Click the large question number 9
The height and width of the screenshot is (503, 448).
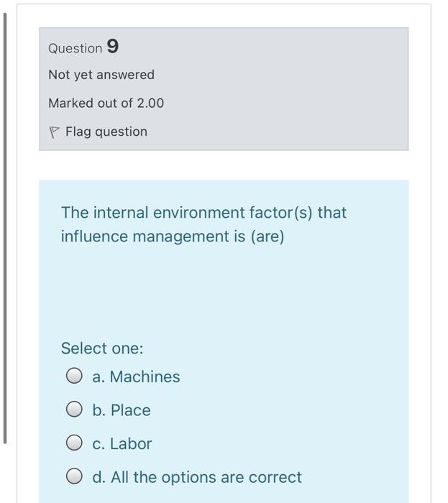[x=113, y=47]
